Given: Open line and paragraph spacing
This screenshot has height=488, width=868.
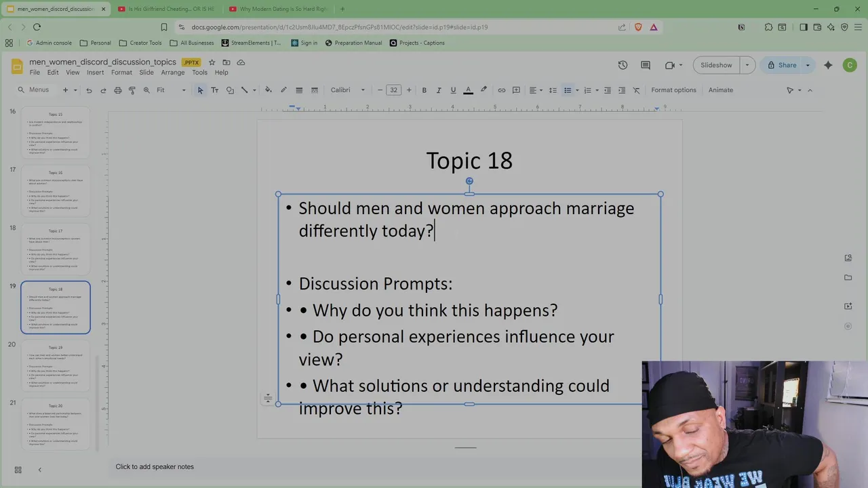Looking at the screenshot, I should click(x=553, y=90).
